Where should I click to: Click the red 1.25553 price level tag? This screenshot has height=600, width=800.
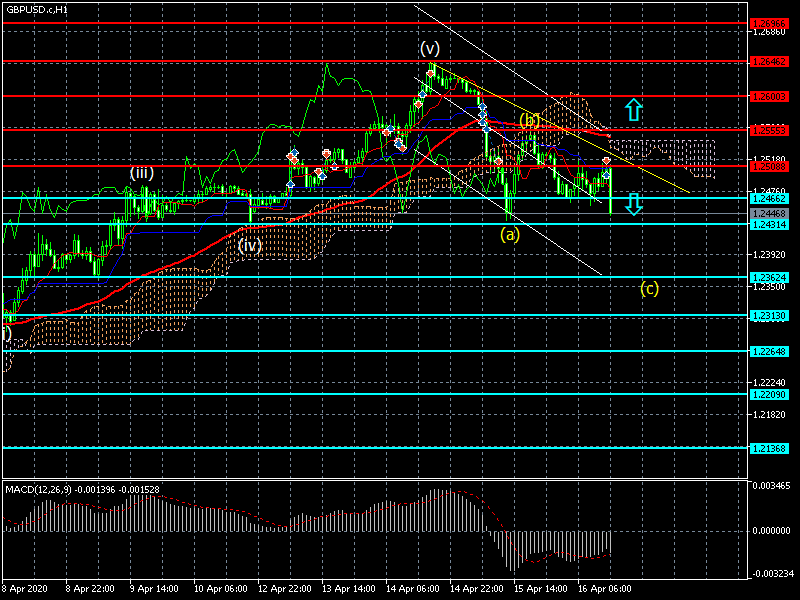pos(769,131)
